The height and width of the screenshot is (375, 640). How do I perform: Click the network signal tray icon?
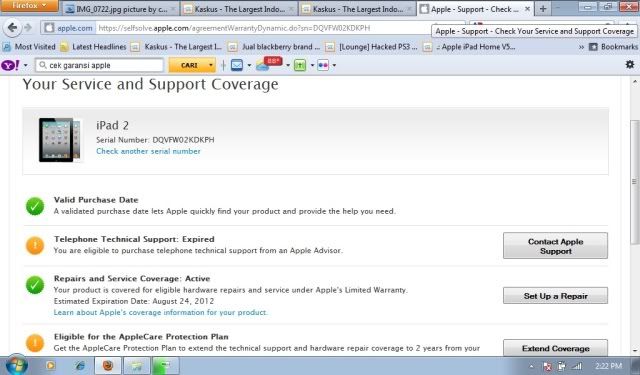pyautogui.click(x=577, y=366)
